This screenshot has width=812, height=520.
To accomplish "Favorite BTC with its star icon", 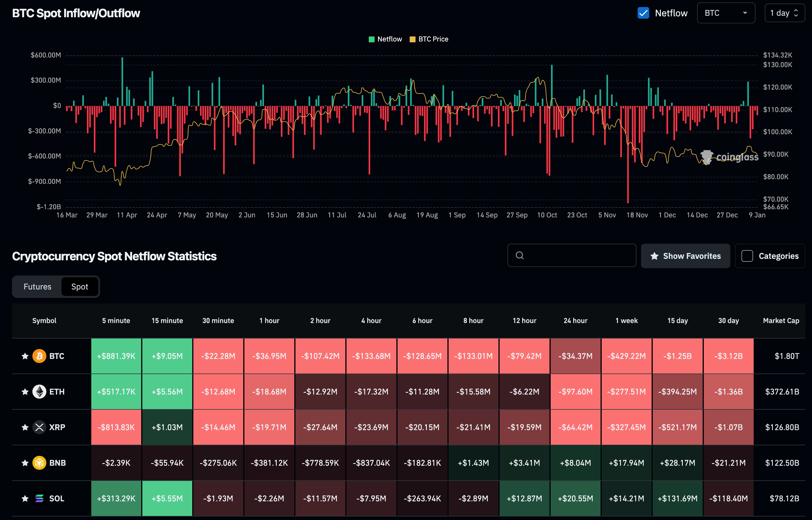I will [x=25, y=356].
